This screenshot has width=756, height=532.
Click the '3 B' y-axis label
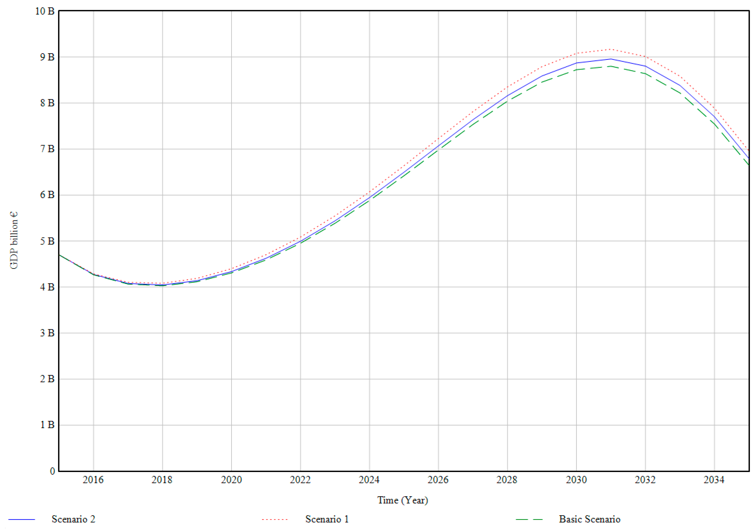[47, 333]
